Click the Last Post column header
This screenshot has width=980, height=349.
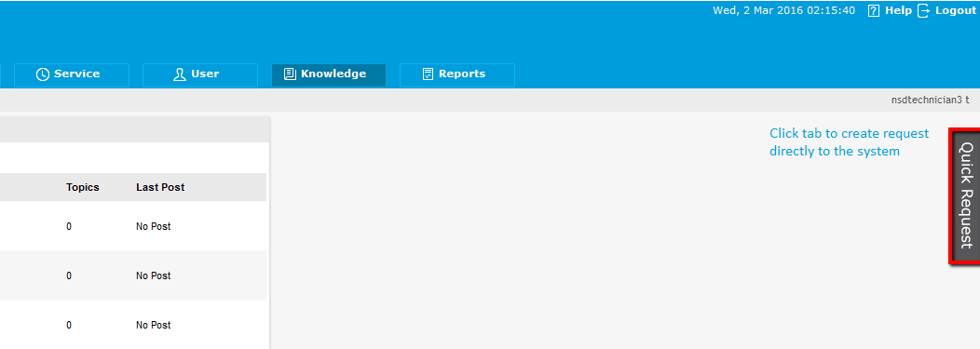pyautogui.click(x=160, y=187)
